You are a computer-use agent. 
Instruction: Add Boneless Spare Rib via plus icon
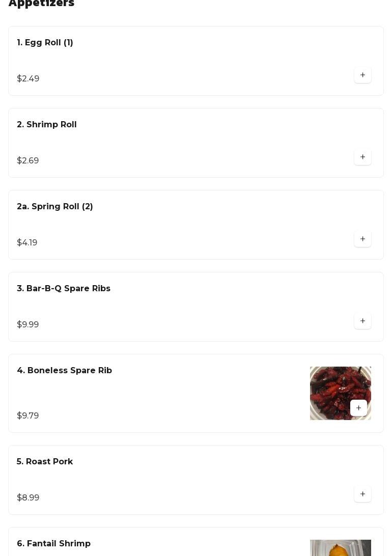(358, 408)
